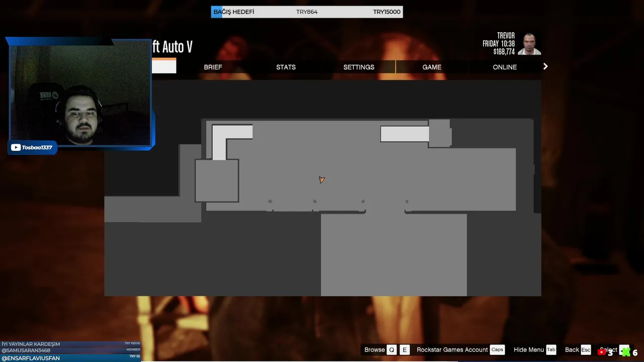Select the GAME tab

point(432,67)
